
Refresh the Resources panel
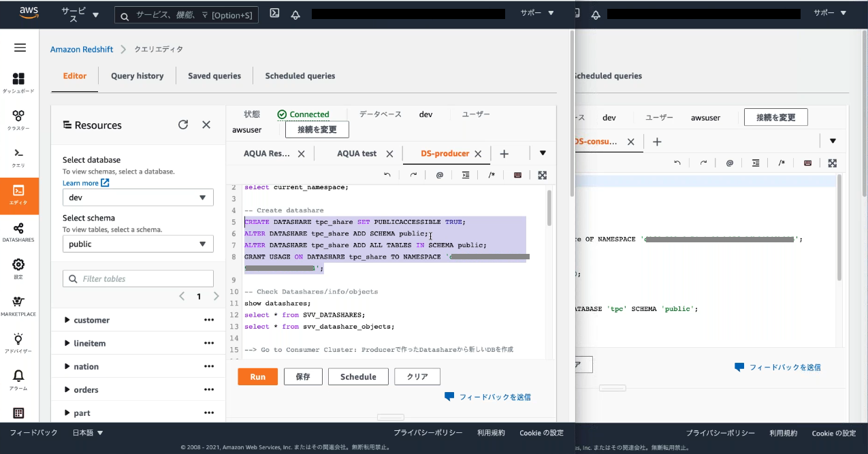point(182,125)
